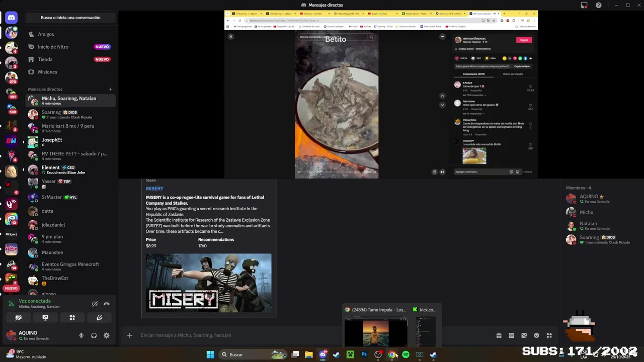The image size is (644, 362).
Task: Open the TheDrawEst direct message
Action: 70,280
